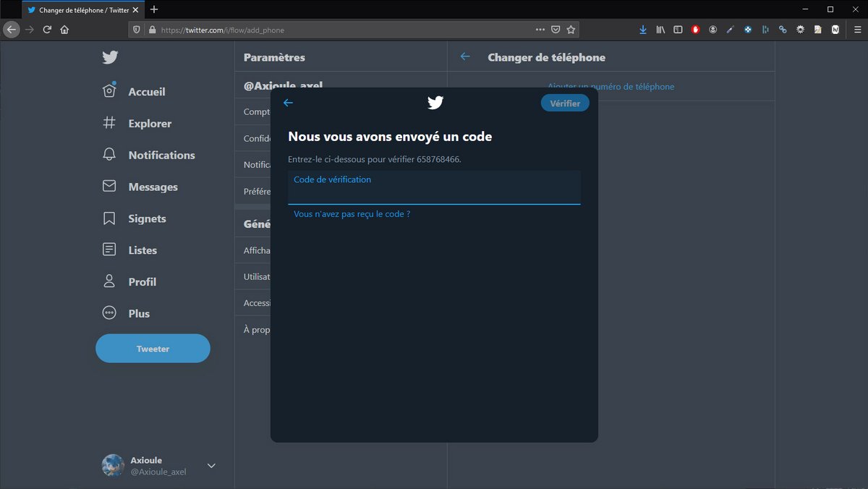The height and width of the screenshot is (489, 868).
Task: Open the Listes icon
Action: pos(109,250)
